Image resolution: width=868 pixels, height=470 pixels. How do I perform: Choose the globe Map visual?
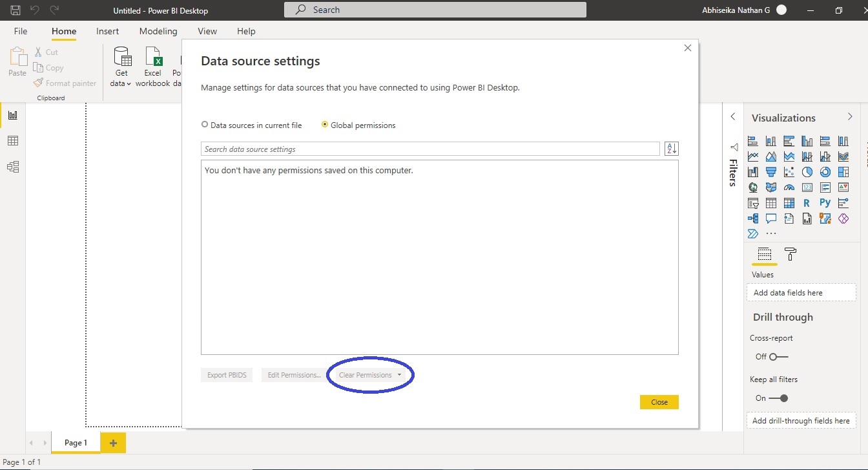tap(752, 187)
